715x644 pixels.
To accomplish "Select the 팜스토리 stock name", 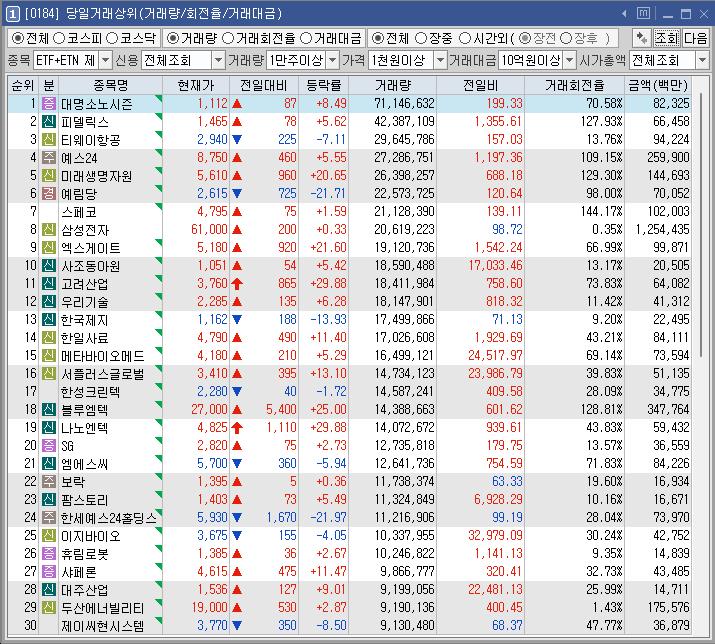I will pyautogui.click(x=84, y=500).
